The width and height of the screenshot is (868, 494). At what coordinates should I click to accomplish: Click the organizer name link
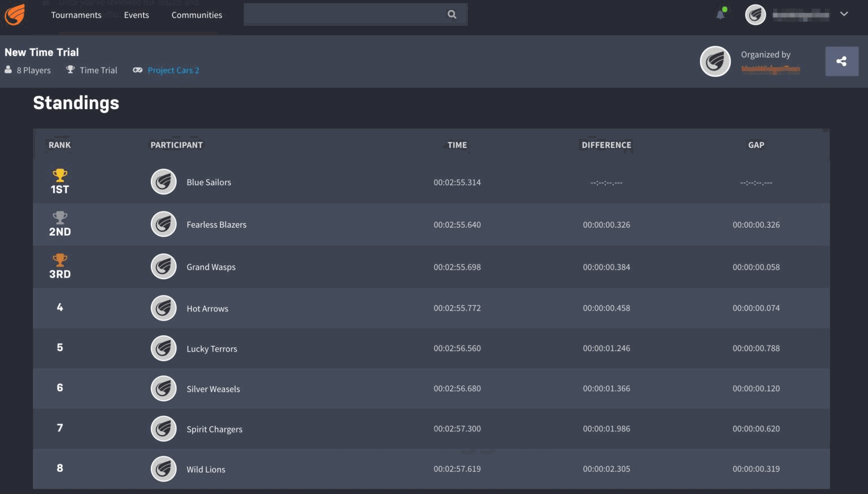pyautogui.click(x=770, y=69)
